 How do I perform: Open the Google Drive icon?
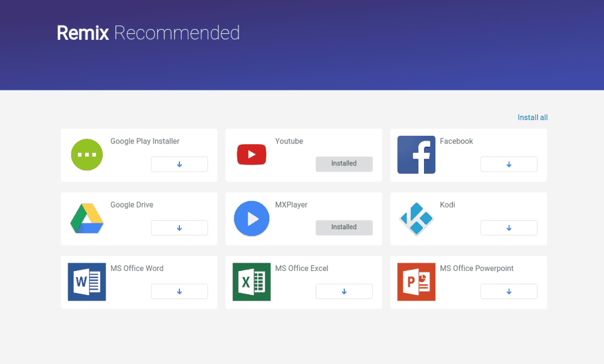(86, 219)
